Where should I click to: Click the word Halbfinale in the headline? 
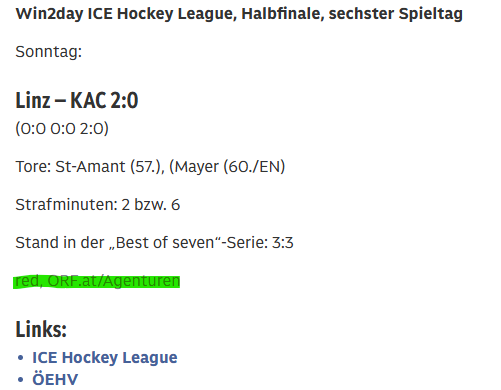[283, 14]
